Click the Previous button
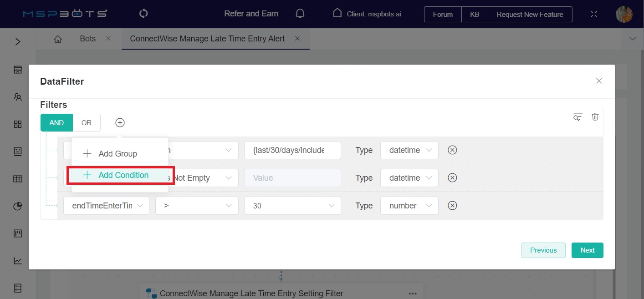 [x=543, y=250]
